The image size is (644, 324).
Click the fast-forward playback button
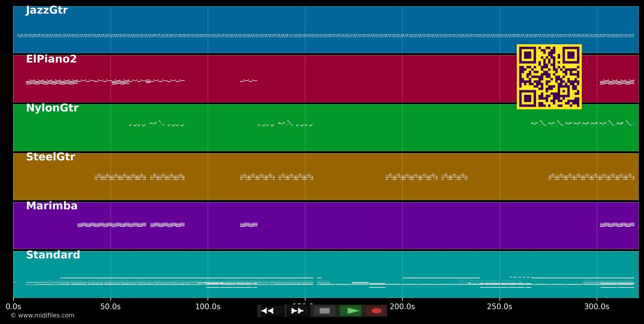coord(298,311)
